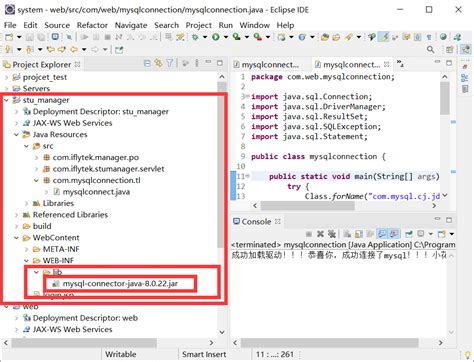Close the active mysqlconnect editor tab

click(387, 64)
